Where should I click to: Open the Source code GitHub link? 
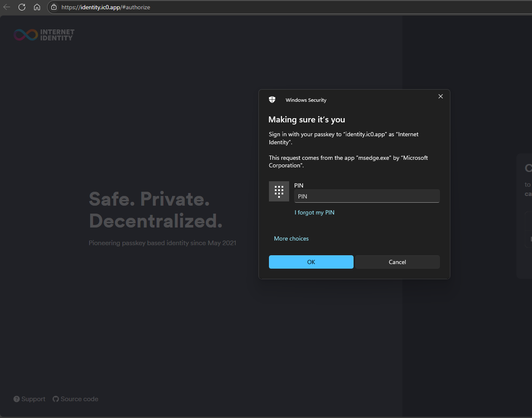(x=75, y=399)
